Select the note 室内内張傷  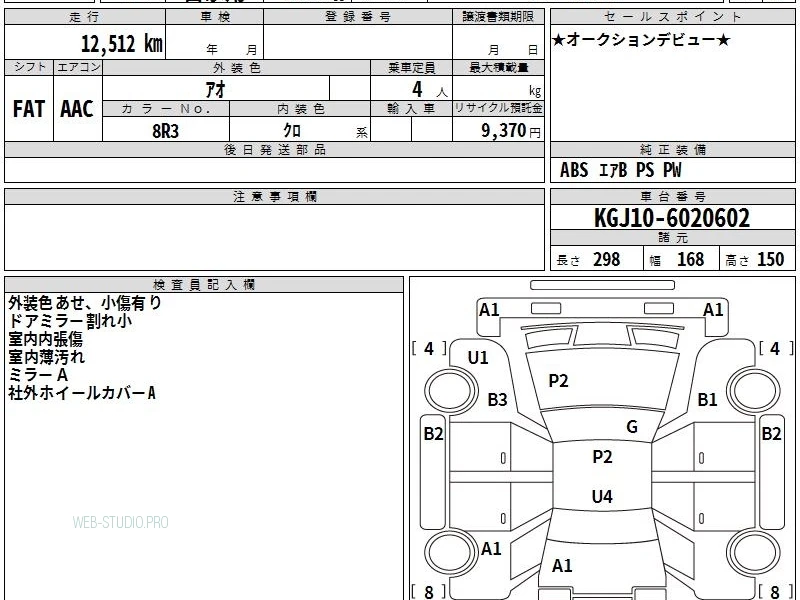45,339
